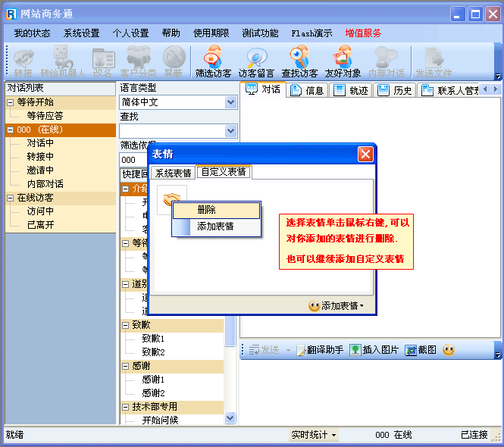Collapse the 致歉 quick reply group
Viewport: 504px width, 447px height.
(125, 325)
